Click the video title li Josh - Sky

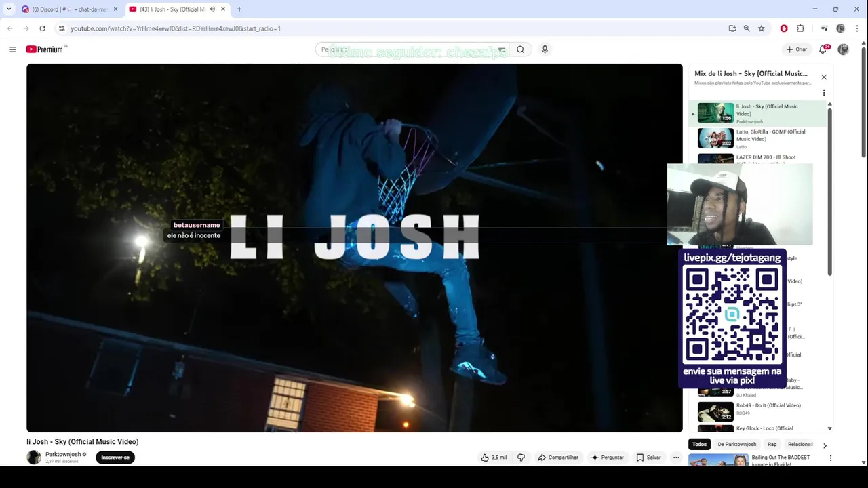[83, 442]
